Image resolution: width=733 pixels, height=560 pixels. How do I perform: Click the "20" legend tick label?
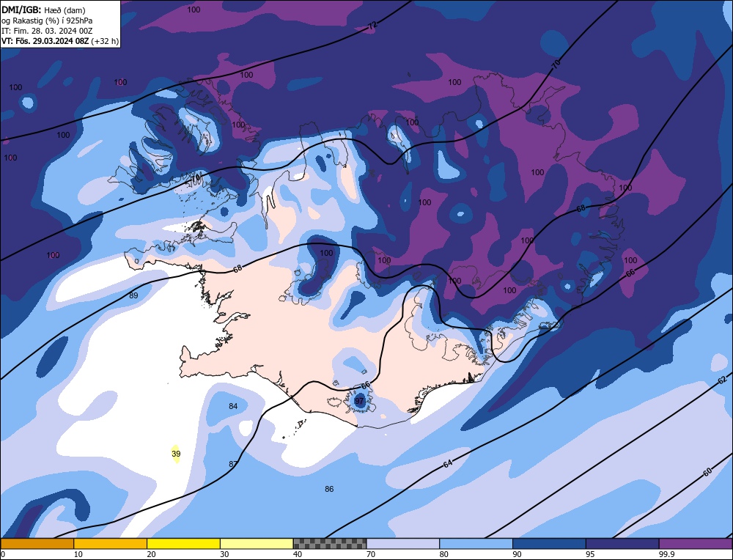pos(152,554)
